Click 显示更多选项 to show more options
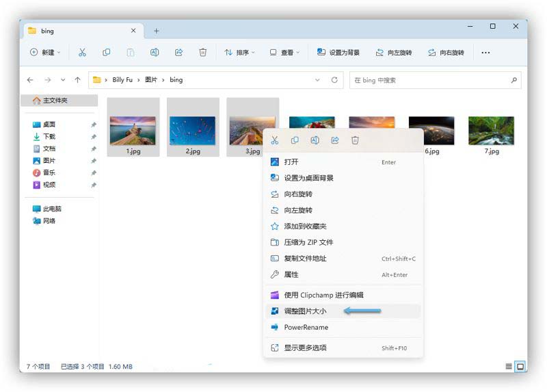The image size is (547, 392). [305, 348]
